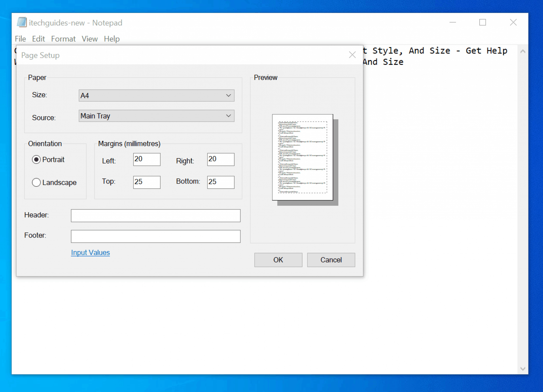
Task: Click the Notepad scrollbar up arrow
Action: (x=523, y=51)
